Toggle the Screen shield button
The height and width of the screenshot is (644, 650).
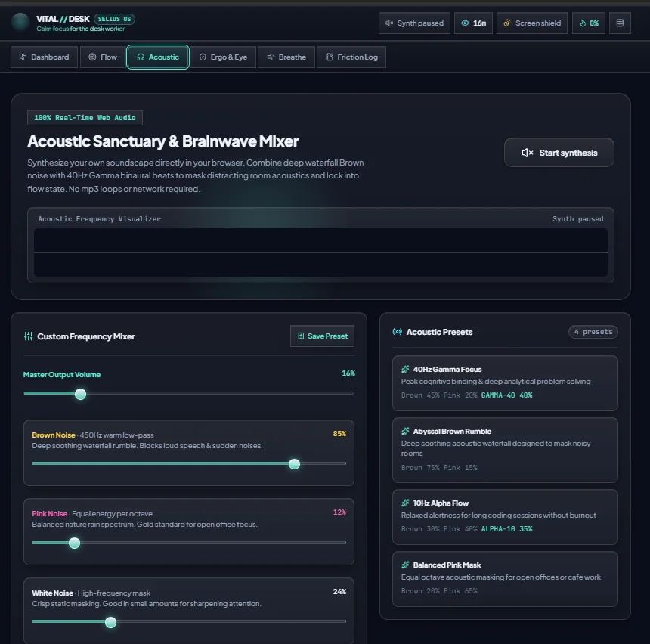(532, 23)
